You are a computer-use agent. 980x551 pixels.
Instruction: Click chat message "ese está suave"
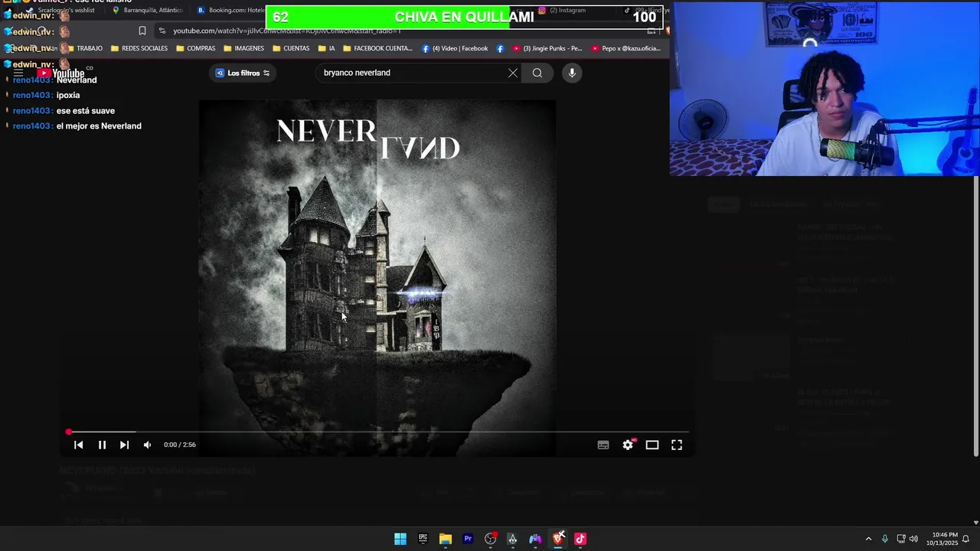click(x=85, y=111)
